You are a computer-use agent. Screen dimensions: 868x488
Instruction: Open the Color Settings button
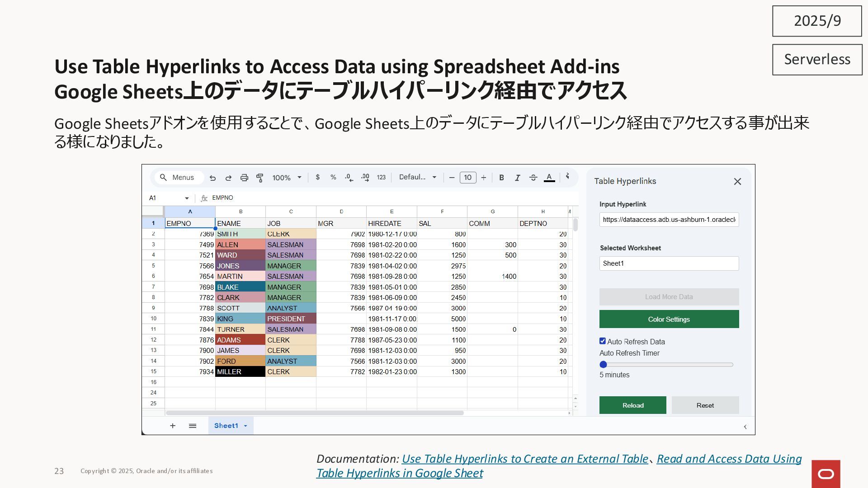[x=669, y=319]
